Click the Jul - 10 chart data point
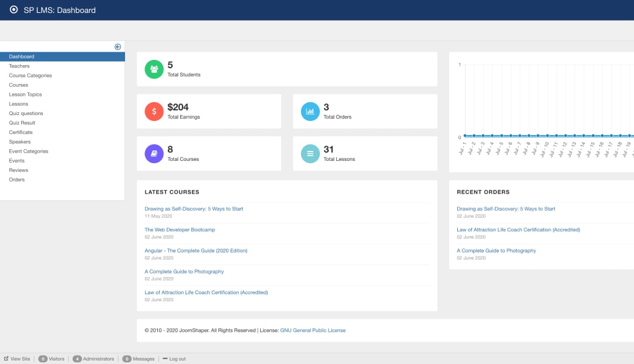This screenshot has height=364, width=634. coord(547,136)
